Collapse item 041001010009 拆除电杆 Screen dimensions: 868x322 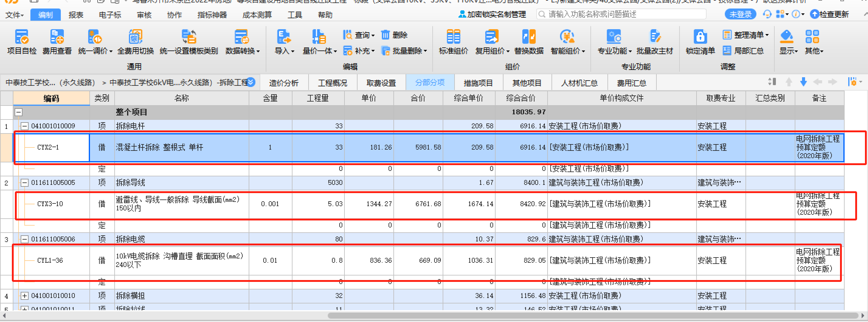(25, 126)
